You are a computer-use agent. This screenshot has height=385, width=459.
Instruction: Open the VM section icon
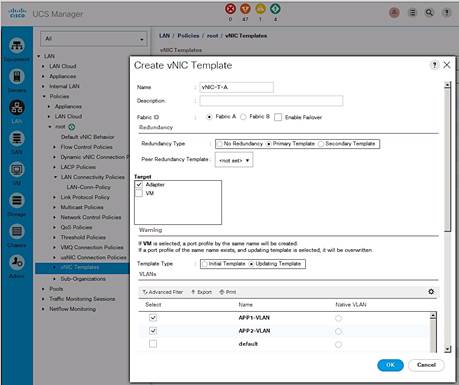pos(17,169)
